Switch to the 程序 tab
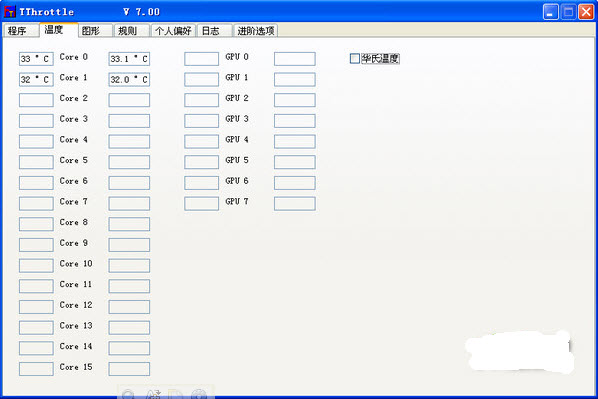598x399 pixels. pyautogui.click(x=21, y=31)
